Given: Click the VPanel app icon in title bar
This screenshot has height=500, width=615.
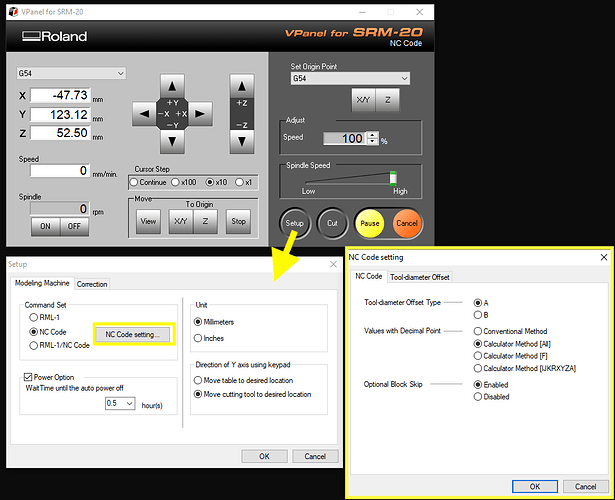Looking at the screenshot, I should click(13, 12).
